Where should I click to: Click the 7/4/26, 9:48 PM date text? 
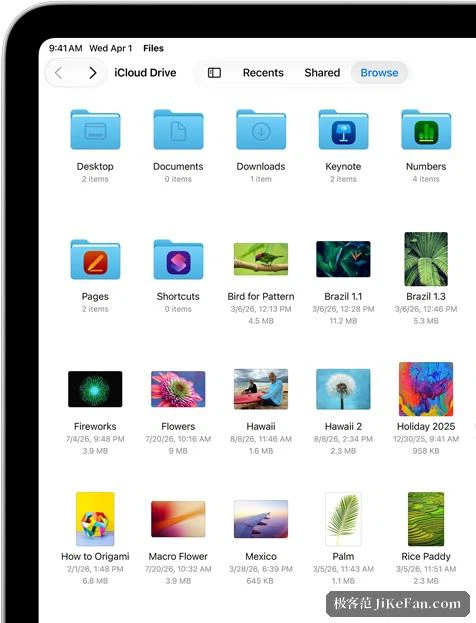(x=95, y=439)
